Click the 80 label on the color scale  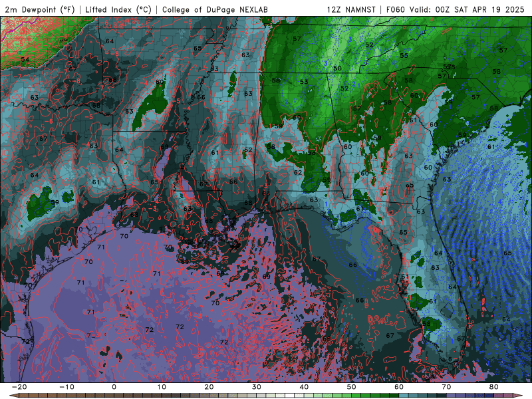(494, 387)
